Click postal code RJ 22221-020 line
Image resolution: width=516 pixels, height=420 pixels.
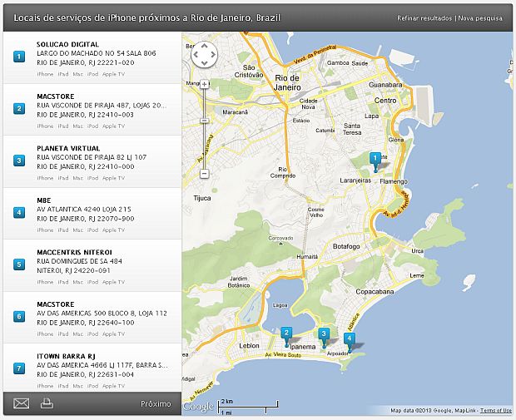pyautogui.click(x=85, y=62)
